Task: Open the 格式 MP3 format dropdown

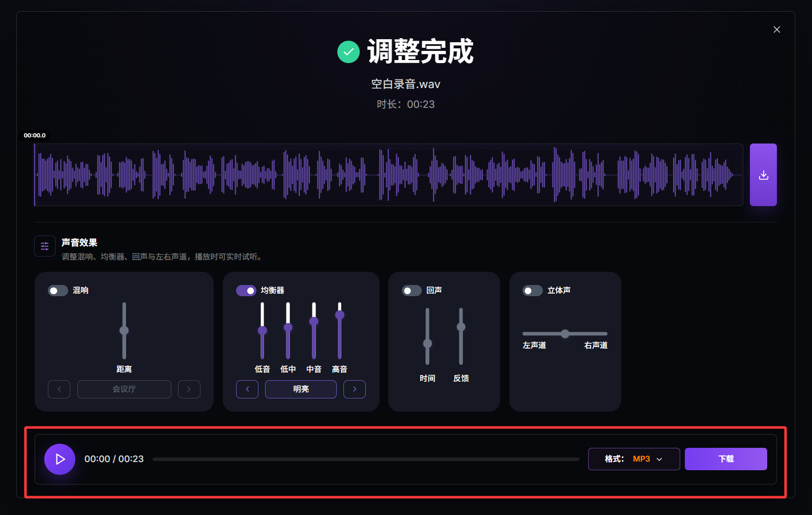Action: pyautogui.click(x=634, y=459)
